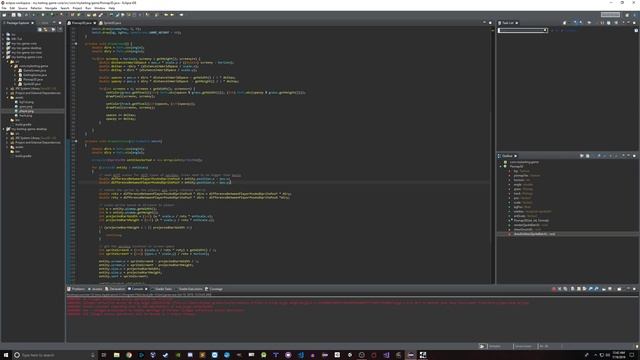Select player.png in assets folder

pos(26,111)
